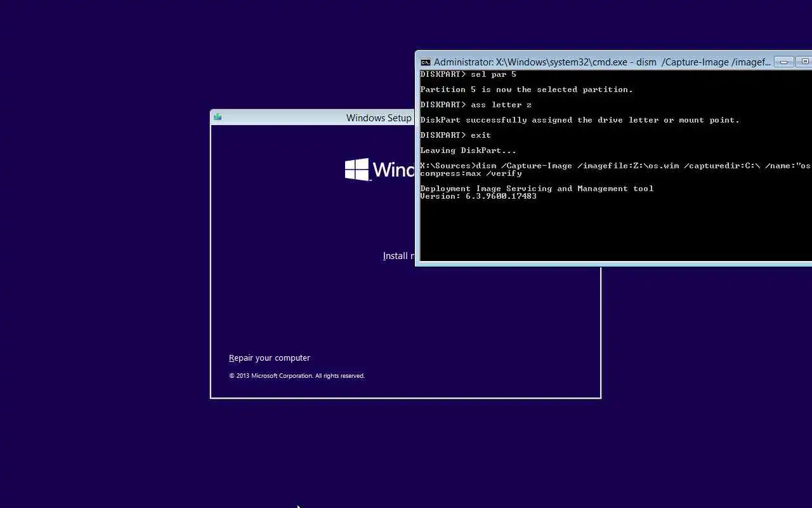
Task: Click the 'sel par 5' command line
Action: pyautogui.click(x=468, y=74)
